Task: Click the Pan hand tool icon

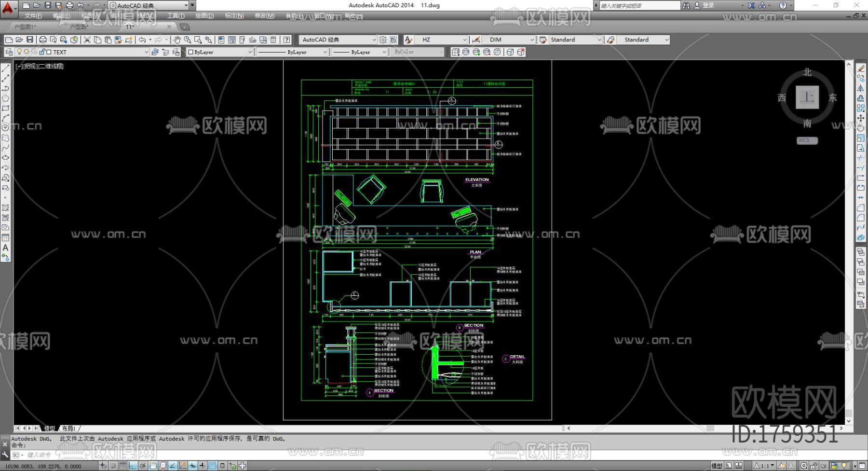Action: coord(177,40)
